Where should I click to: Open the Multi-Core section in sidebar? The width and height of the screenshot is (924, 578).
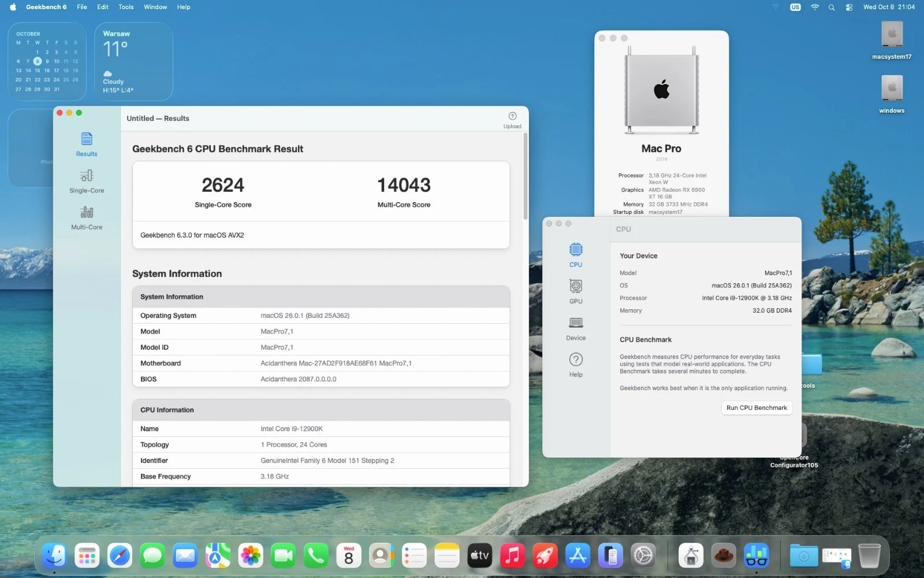click(87, 218)
